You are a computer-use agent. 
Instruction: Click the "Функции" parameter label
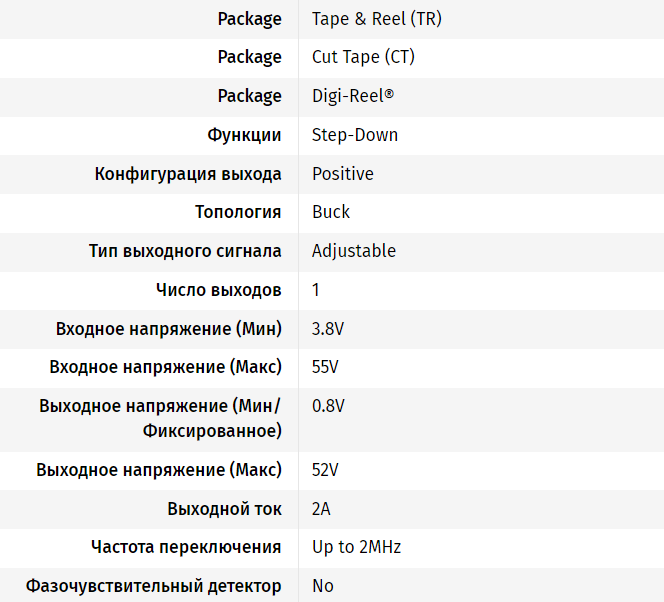click(x=244, y=135)
